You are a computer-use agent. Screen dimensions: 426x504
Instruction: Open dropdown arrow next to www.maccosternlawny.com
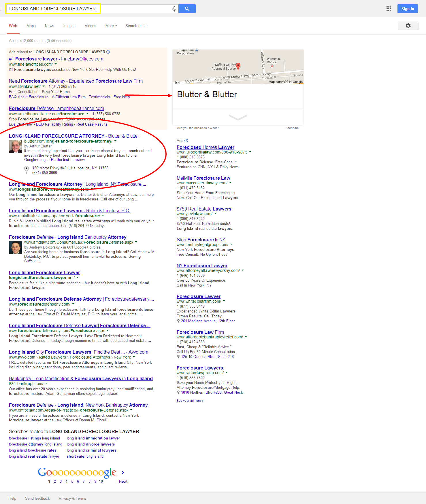[x=230, y=183]
